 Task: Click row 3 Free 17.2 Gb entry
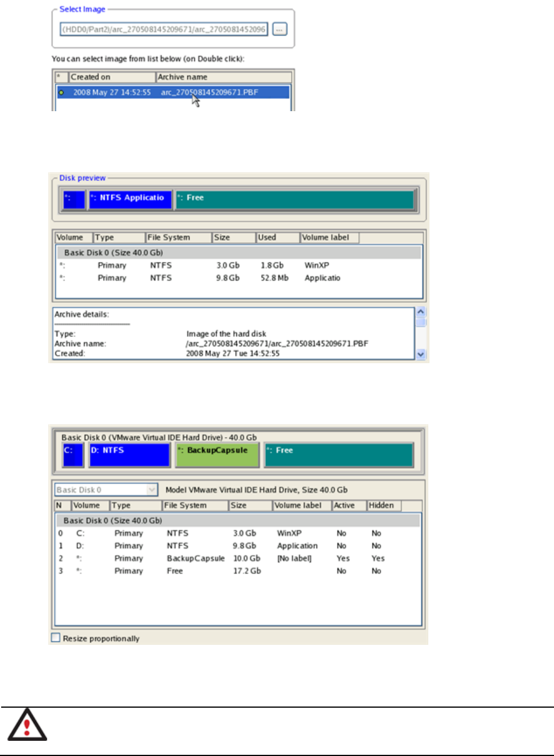[239, 571]
